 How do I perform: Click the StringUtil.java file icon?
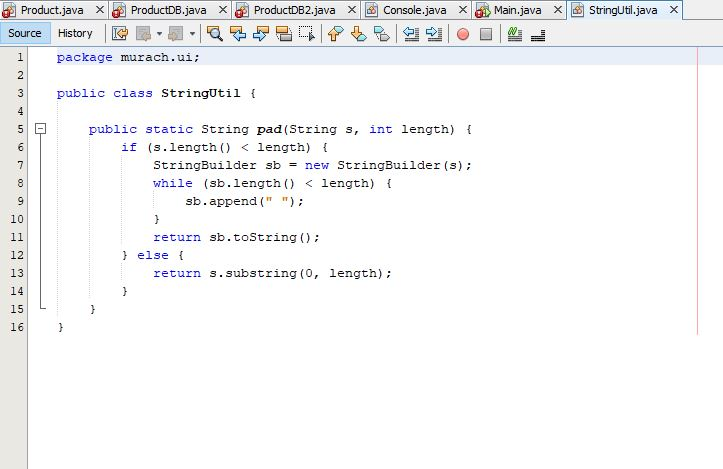[577, 10]
